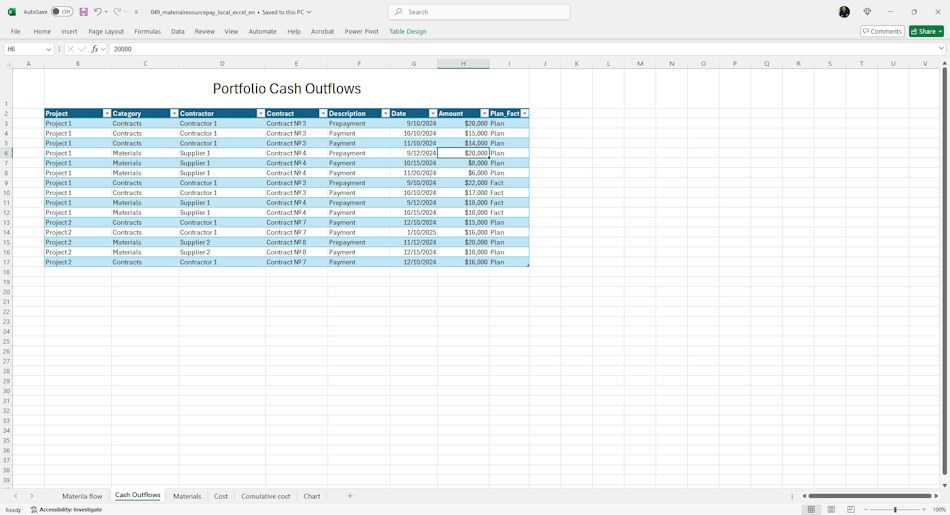Viewport: 950px width, 515px height.
Task: Click Accessibility: Investigate in status bar
Action: (x=66, y=510)
